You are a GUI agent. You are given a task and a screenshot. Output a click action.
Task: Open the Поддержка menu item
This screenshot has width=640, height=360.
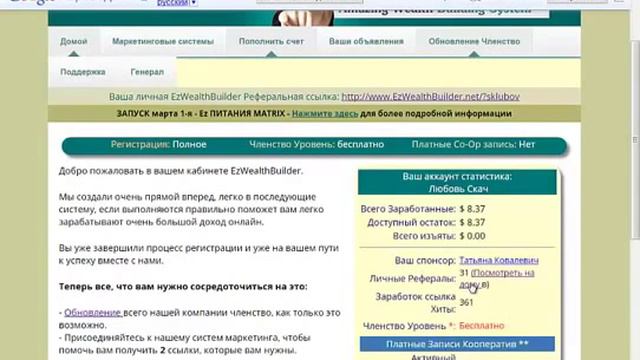[x=83, y=72]
